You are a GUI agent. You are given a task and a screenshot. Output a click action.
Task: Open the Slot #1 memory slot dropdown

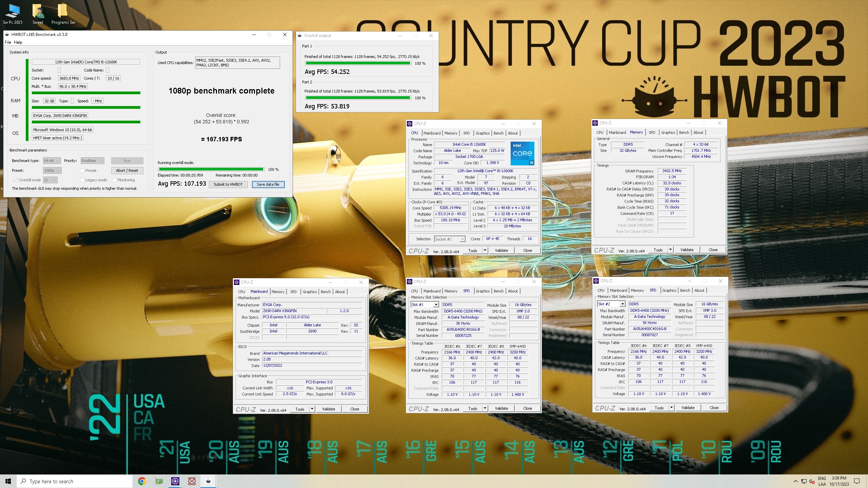tap(425, 305)
